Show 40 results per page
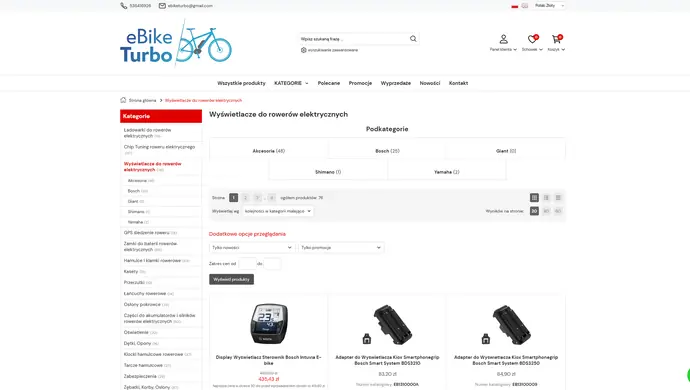This screenshot has height=390, width=690. click(546, 211)
